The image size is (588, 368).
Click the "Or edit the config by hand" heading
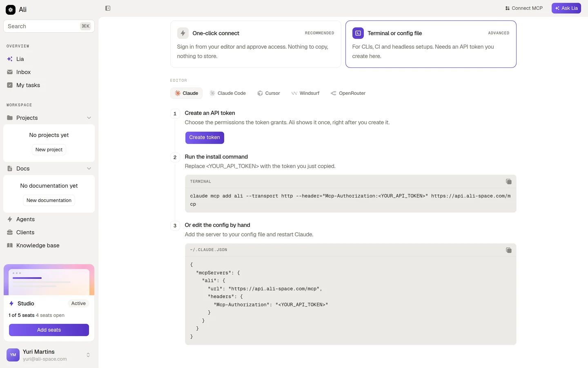point(217,225)
